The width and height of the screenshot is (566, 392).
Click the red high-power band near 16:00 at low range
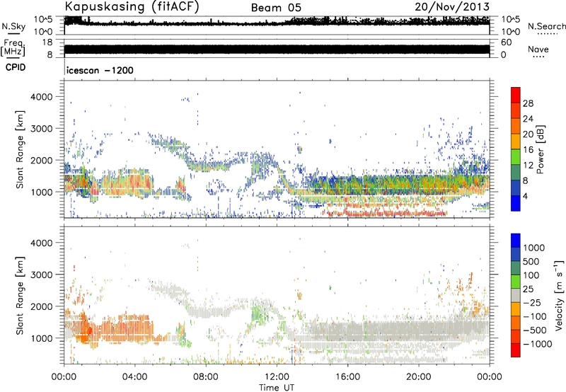pyautogui.click(x=386, y=213)
